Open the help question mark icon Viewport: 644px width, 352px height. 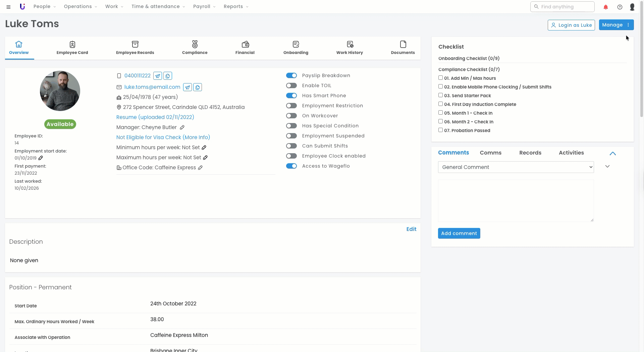pyautogui.click(x=620, y=7)
